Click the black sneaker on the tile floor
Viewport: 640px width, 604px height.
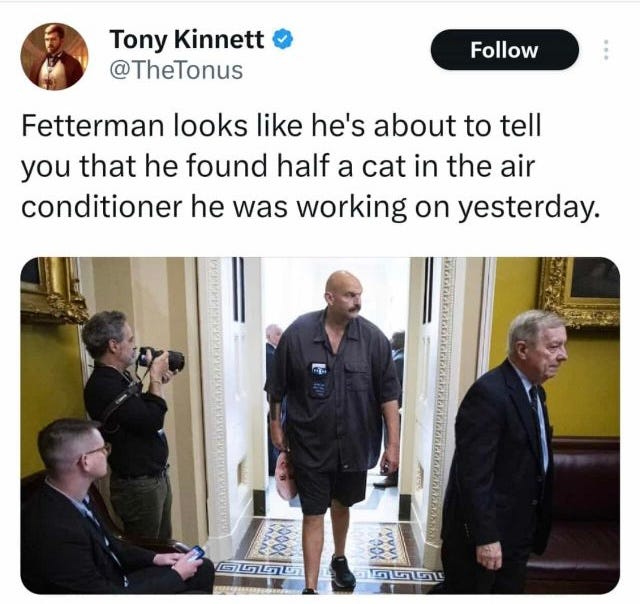(x=342, y=571)
